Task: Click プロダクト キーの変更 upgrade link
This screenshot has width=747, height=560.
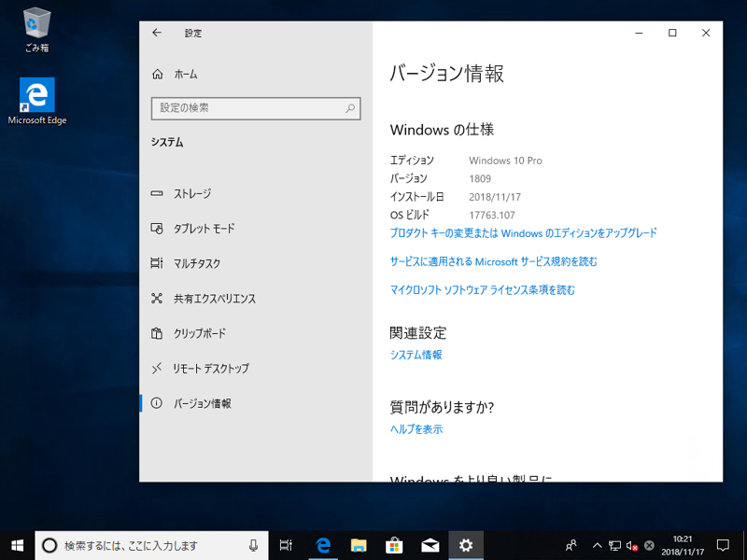Action: (524, 233)
